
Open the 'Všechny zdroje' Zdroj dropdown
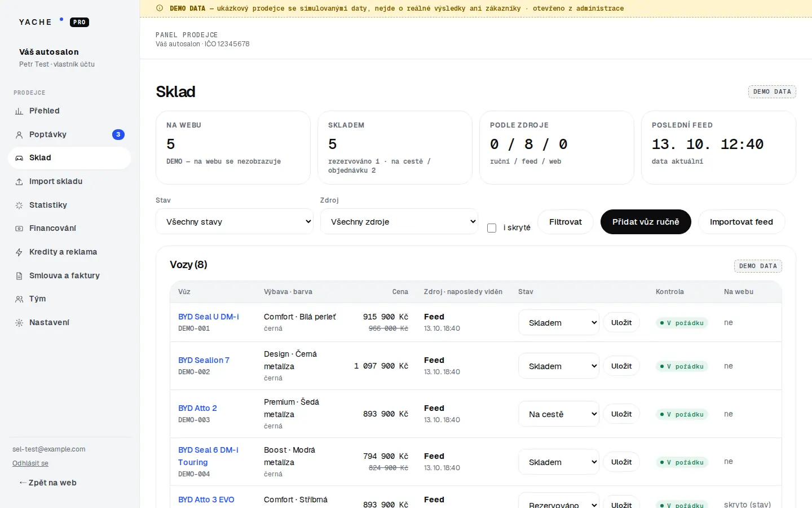pos(399,222)
